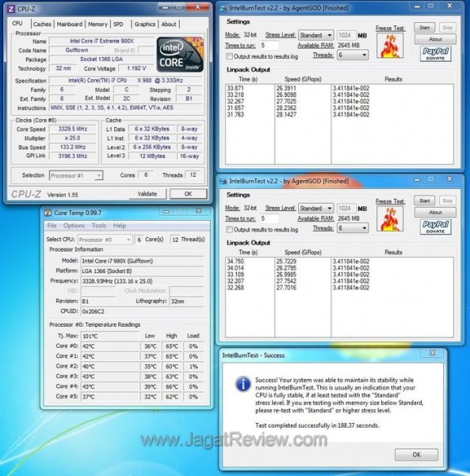470x476 pixels.
Task: Click the 28.2362 speed entry in top Linpack Output
Action: pyautogui.click(x=286, y=108)
